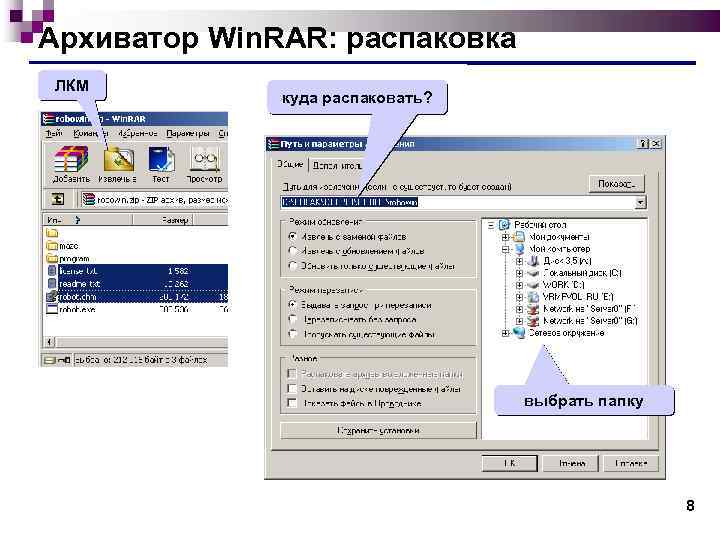This screenshot has width=720, height=540.
Task: Open the Параметры menu in WinRAR
Action: click(187, 133)
